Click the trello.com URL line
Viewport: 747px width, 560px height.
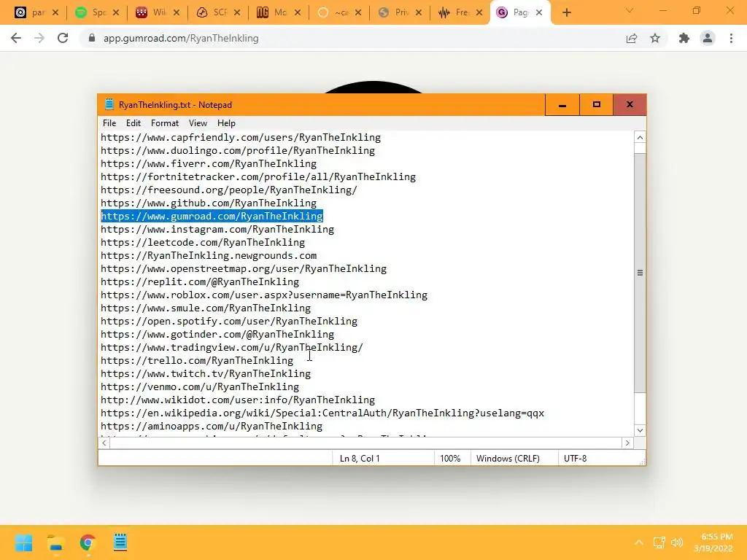tap(197, 361)
